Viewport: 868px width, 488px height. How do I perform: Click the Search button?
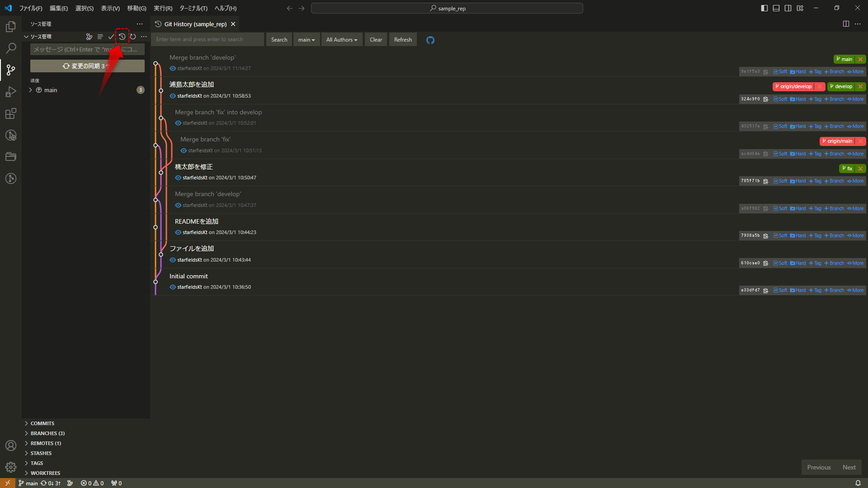pyautogui.click(x=279, y=40)
